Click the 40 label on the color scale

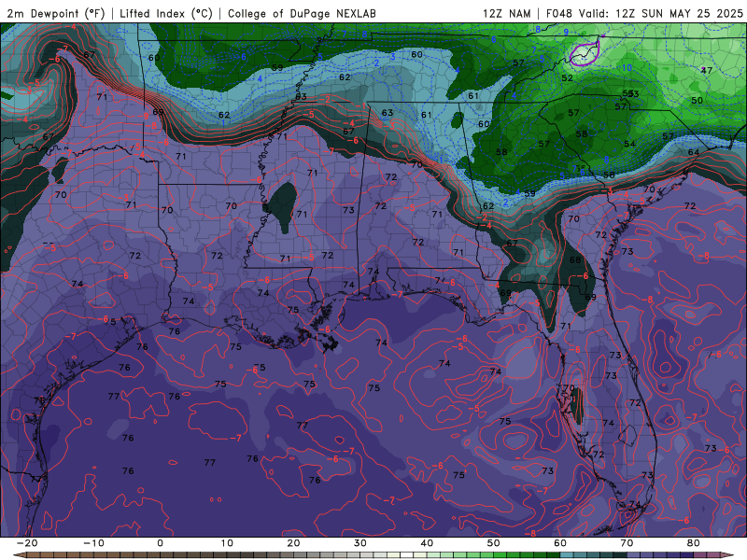[x=427, y=543]
